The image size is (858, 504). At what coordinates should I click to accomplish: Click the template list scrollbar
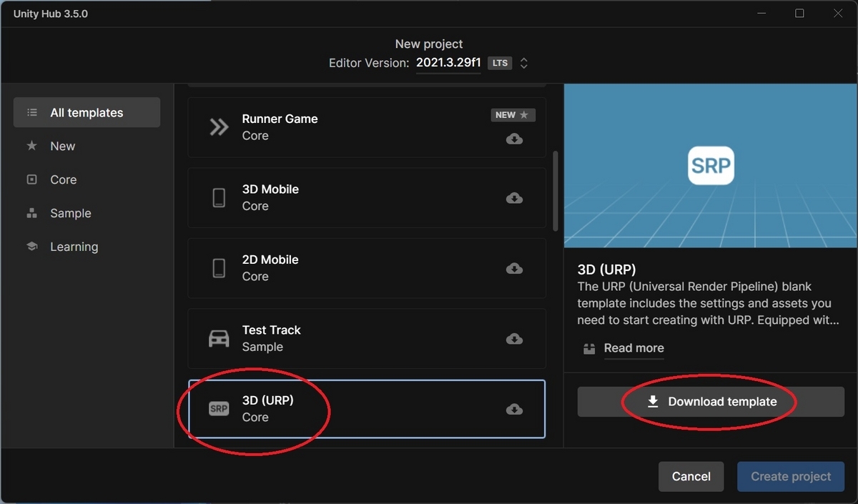[x=556, y=190]
